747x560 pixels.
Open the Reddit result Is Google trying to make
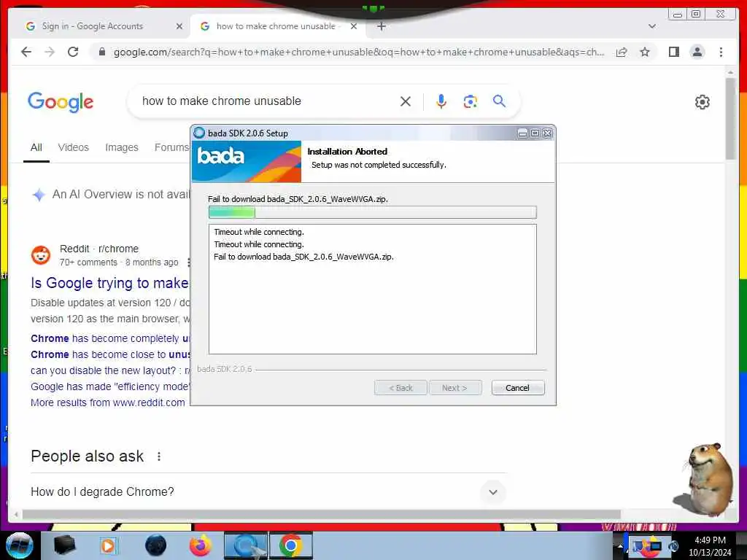click(x=109, y=283)
